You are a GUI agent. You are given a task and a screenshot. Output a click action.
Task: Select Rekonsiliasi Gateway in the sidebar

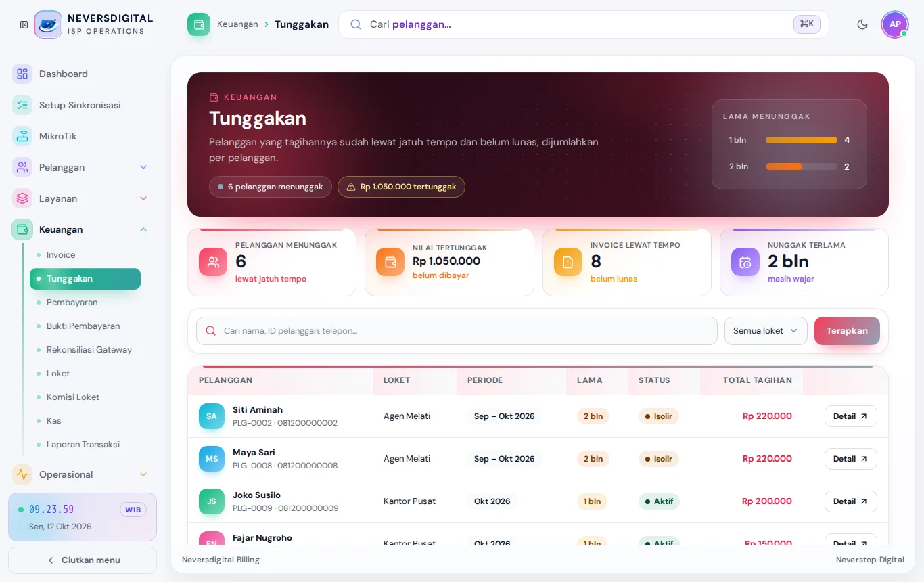[x=85, y=350]
